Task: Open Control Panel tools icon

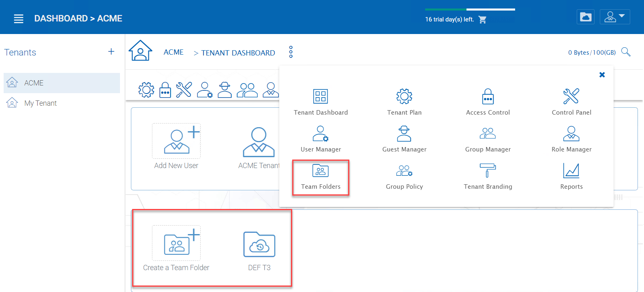Action: 571,96
